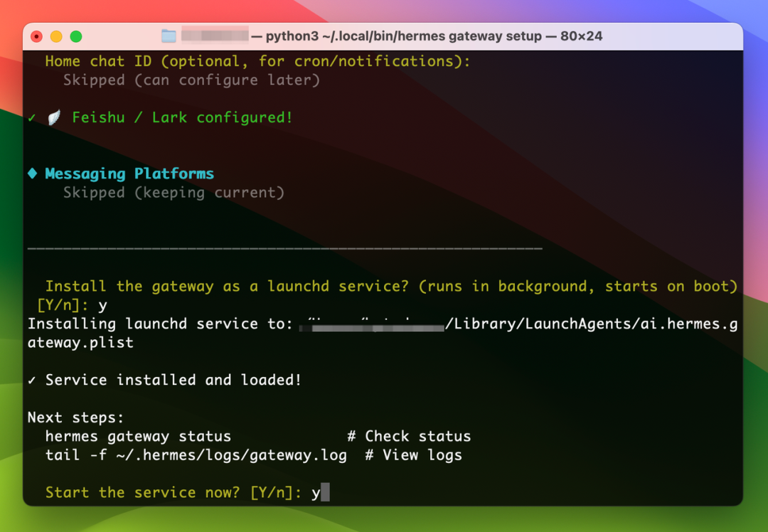Screen dimensions: 768x532
Task: Click '/Library/LaunchAgents/ai.hermes.g' path text
Action: [592, 324]
